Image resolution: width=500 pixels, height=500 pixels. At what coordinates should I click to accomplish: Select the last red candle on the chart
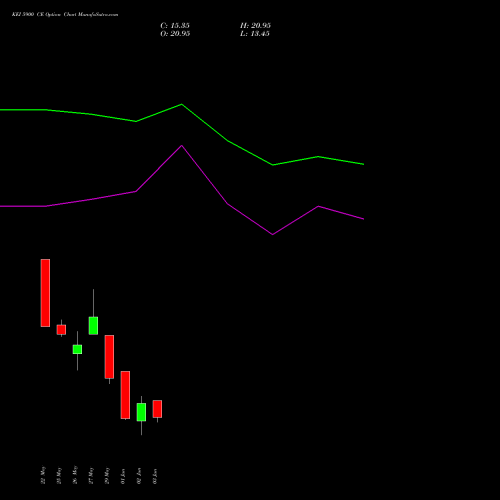tap(157, 409)
